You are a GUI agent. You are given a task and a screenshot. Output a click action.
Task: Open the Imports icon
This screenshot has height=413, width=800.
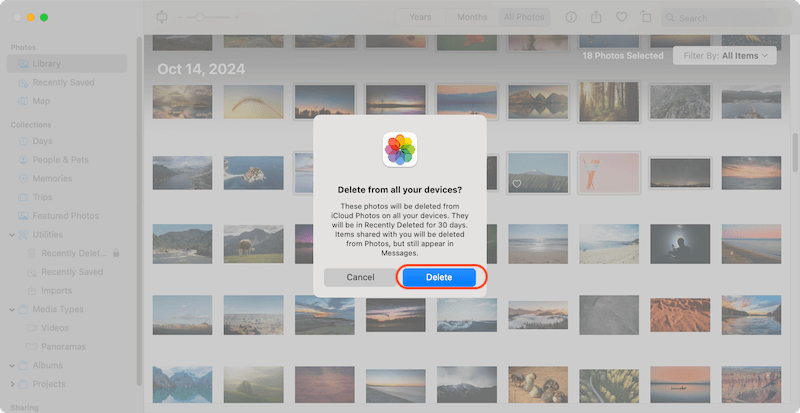(x=32, y=290)
